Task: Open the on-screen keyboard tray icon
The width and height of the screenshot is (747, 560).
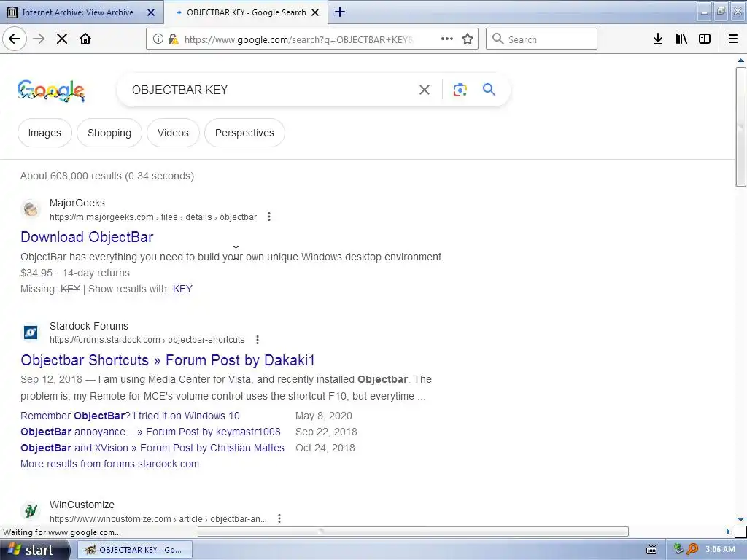Action: click(x=651, y=550)
